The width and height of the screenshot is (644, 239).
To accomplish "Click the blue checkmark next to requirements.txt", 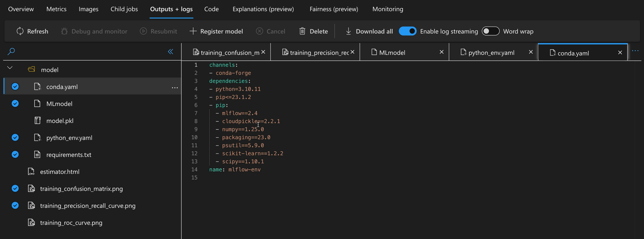I will [x=15, y=154].
